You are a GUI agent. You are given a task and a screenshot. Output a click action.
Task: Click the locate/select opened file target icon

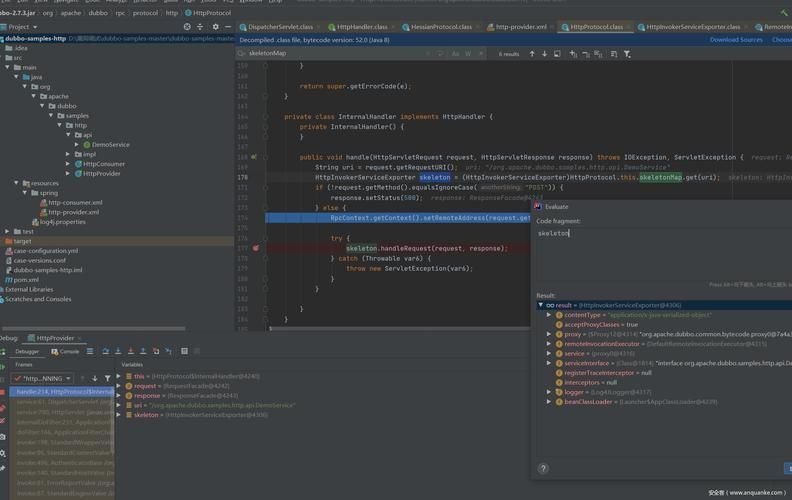[x=187, y=27]
